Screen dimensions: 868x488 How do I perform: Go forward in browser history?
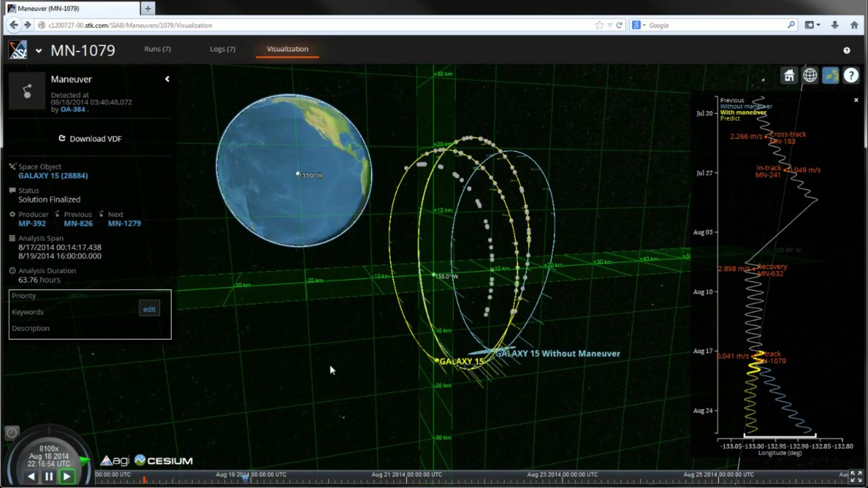[28, 25]
